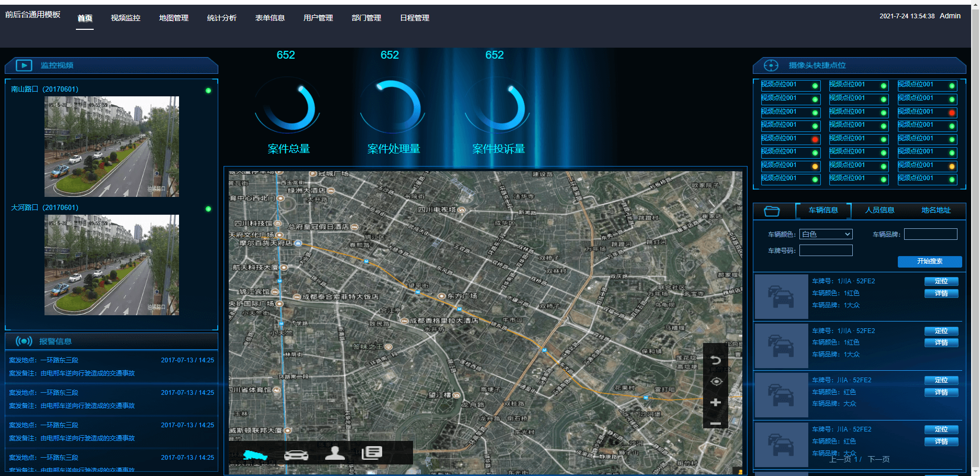Click the 车辆品牌 input field
The height and width of the screenshot is (476, 980).
click(930, 234)
